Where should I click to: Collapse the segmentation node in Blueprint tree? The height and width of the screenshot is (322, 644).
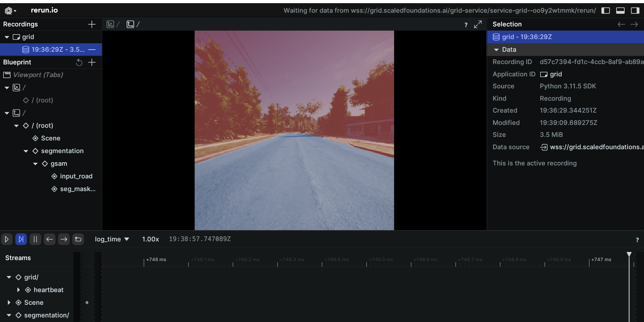(x=26, y=151)
